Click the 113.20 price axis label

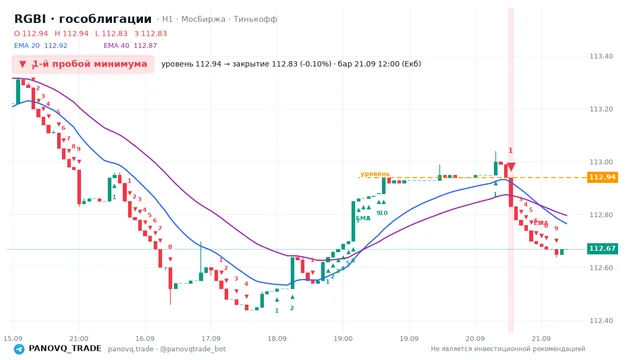click(601, 109)
